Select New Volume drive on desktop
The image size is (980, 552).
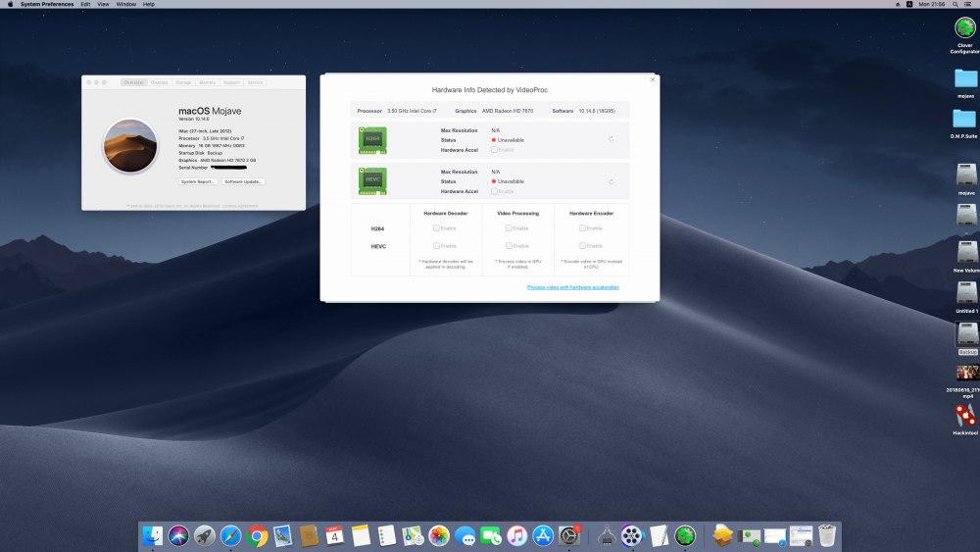pos(967,253)
